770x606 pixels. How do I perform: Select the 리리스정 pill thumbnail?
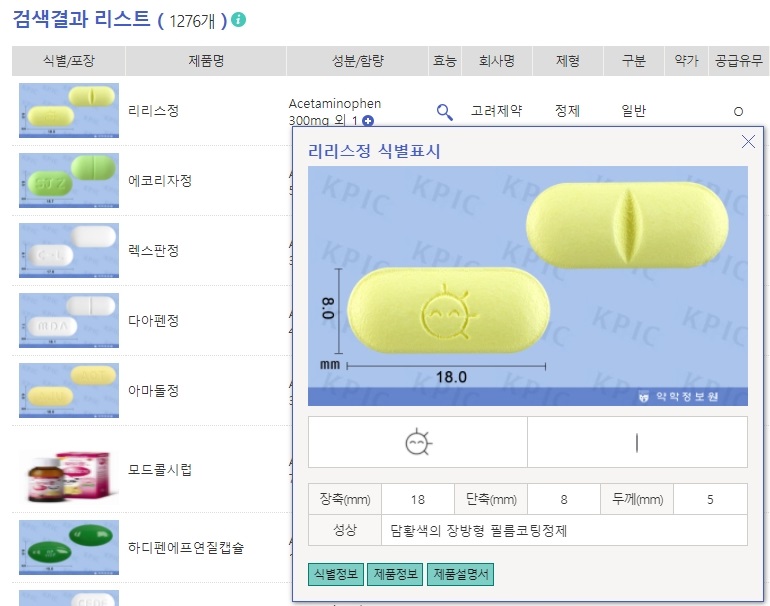click(x=69, y=110)
